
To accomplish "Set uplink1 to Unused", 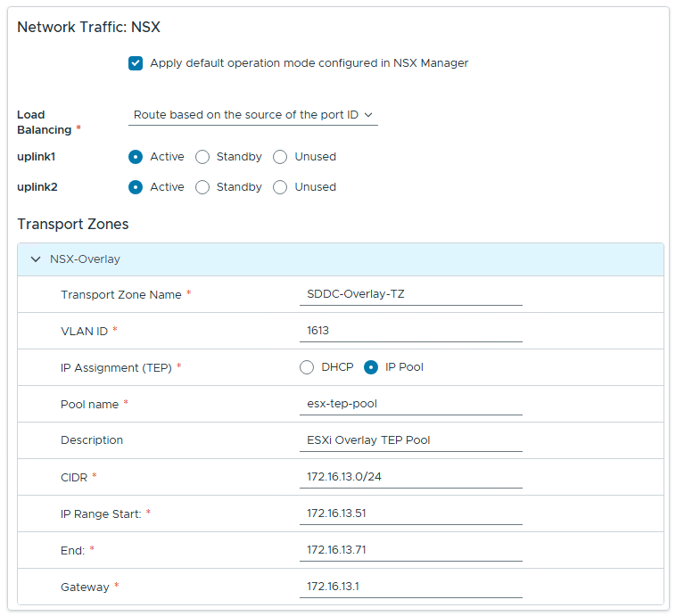I will [280, 157].
